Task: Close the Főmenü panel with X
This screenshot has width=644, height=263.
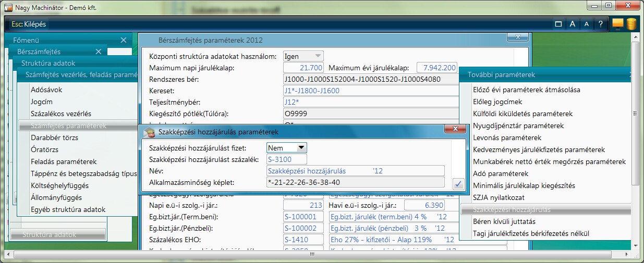Action: pyautogui.click(x=124, y=40)
